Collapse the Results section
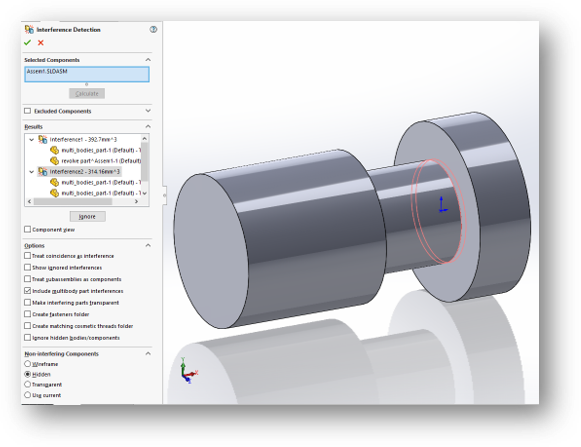This screenshot has width=581, height=447. 148,126
